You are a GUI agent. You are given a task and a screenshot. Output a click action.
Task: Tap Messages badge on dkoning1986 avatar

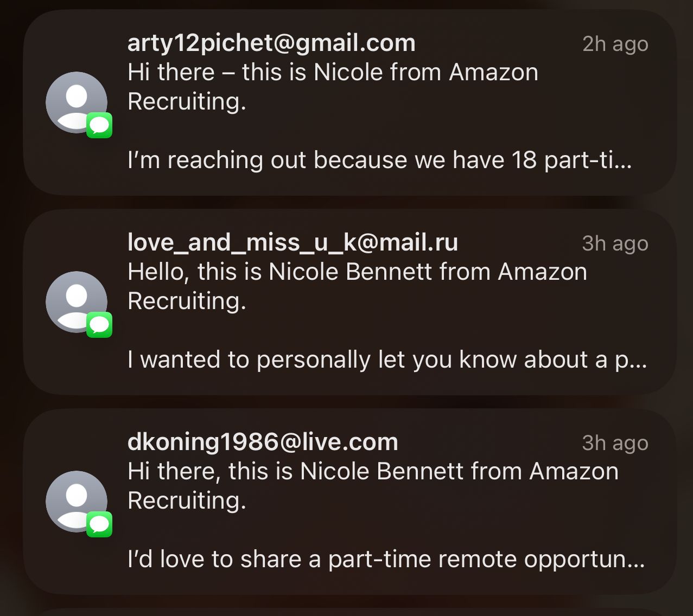tap(99, 525)
